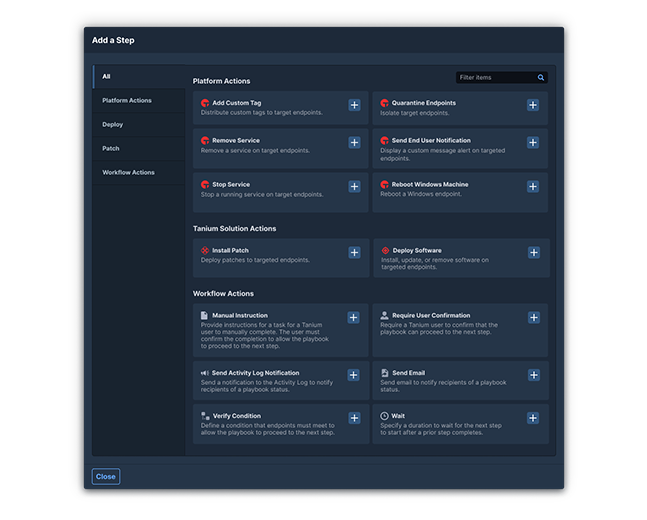Click the Manual Instruction title
Image resolution: width=647 pixels, height=520 pixels.
(x=240, y=315)
